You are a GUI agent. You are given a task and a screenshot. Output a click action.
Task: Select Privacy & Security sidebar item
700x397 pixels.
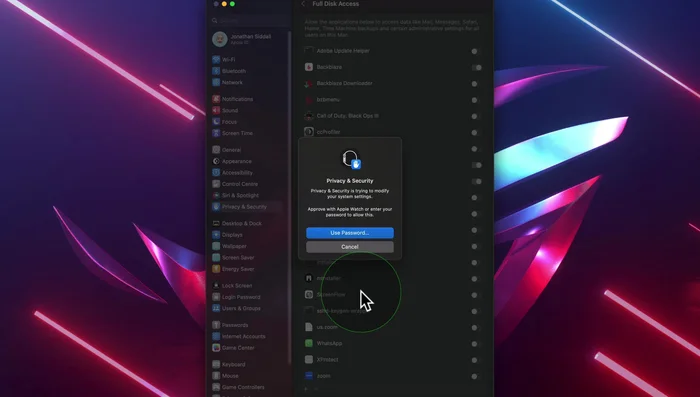247,207
